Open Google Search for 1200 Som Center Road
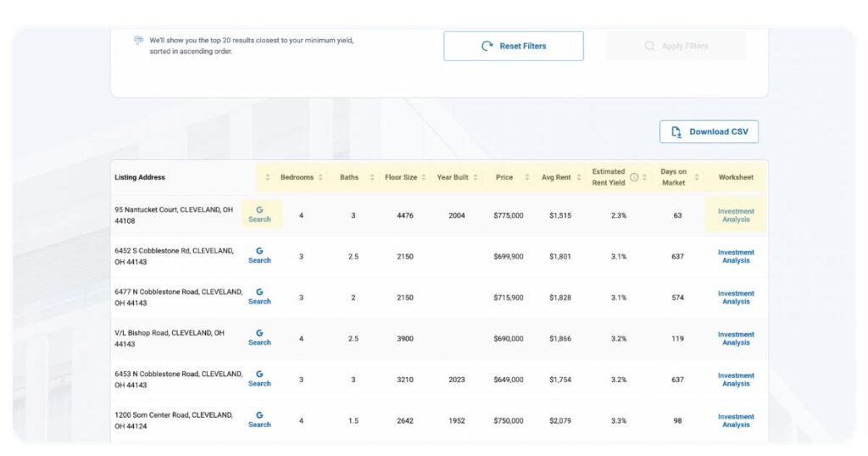This screenshot has width=868, height=456. 259,420
